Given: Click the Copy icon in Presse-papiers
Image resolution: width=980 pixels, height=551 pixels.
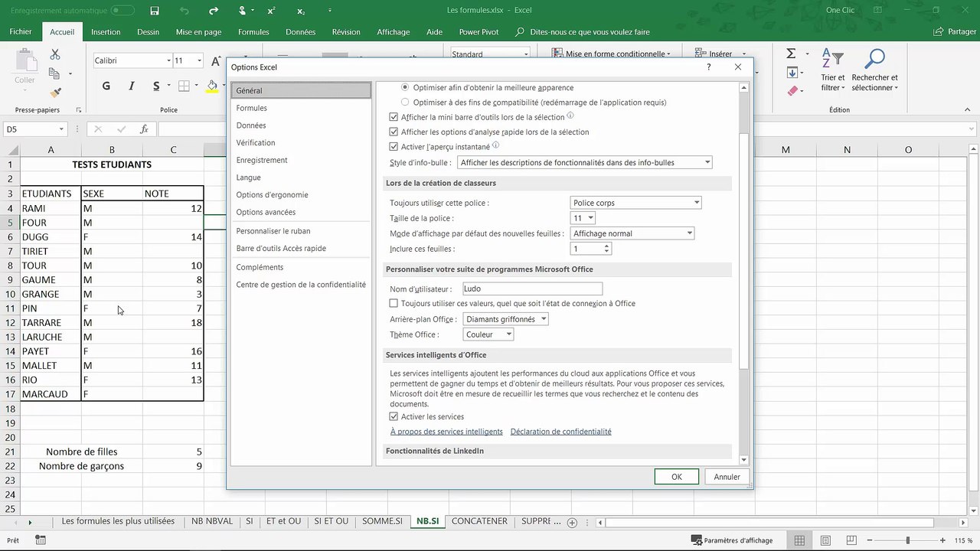Looking at the screenshot, I should point(54,73).
